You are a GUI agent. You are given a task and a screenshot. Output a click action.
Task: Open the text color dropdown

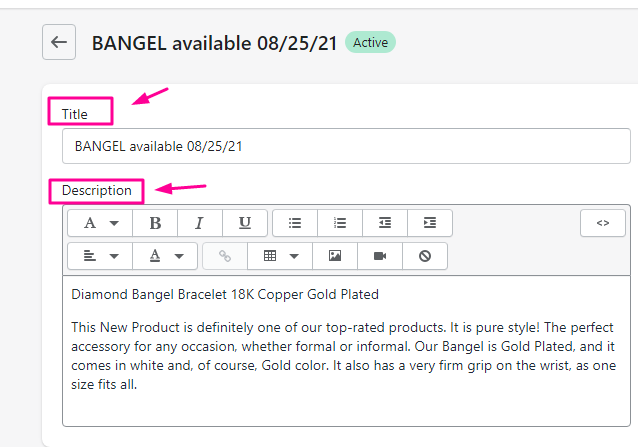click(165, 256)
